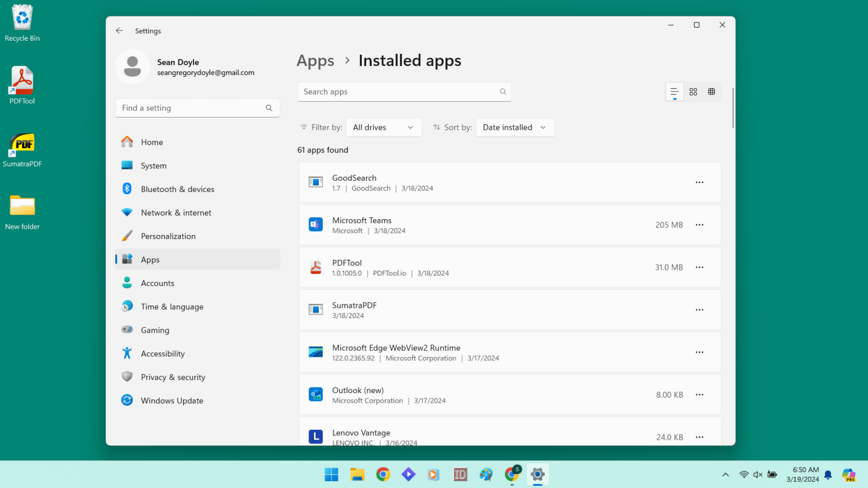The width and height of the screenshot is (868, 488).
Task: Click the SumatraPDF entry in the app list
Action: click(510, 310)
